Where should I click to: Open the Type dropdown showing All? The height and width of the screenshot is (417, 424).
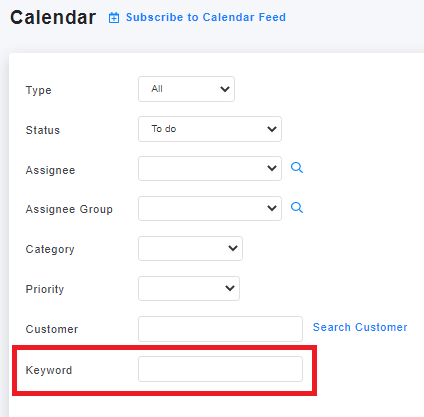186,89
